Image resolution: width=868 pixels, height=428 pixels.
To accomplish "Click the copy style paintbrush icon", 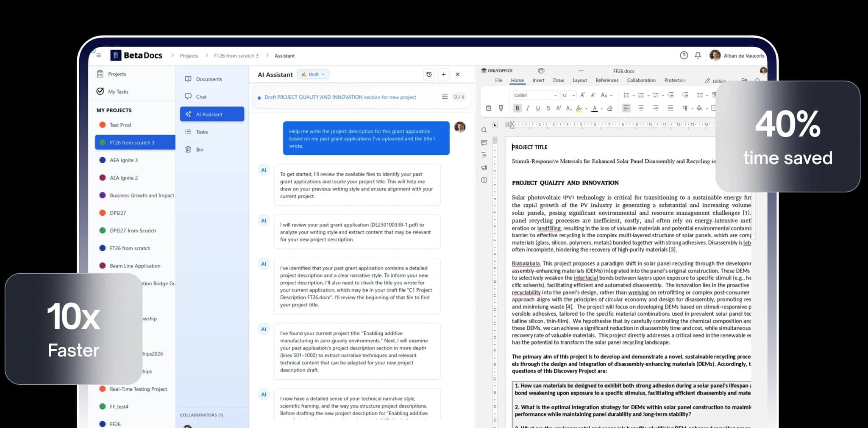I will pyautogui.click(x=501, y=108).
